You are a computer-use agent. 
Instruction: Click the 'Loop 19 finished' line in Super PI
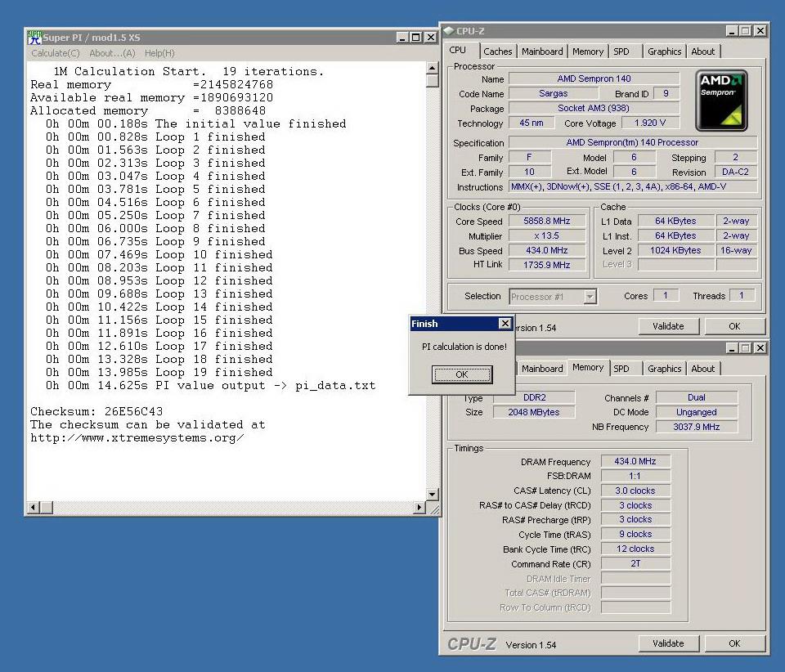pos(159,372)
